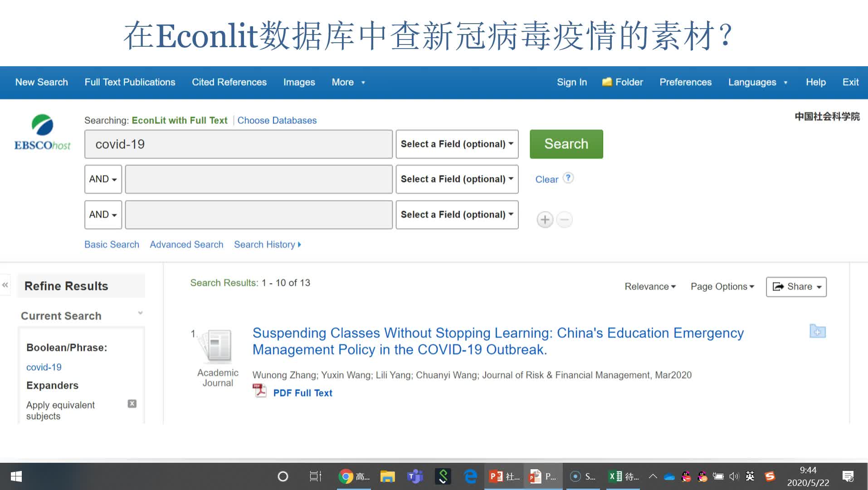This screenshot has width=868, height=490.
Task: Click Sign In
Action: coord(571,82)
